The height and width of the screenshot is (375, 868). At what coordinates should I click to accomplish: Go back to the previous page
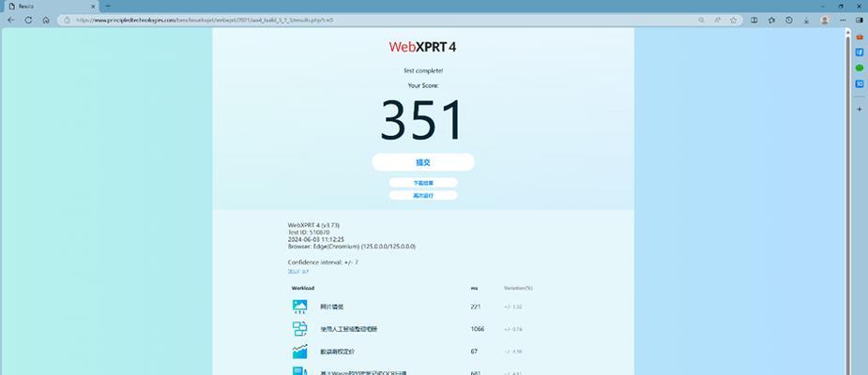10,20
